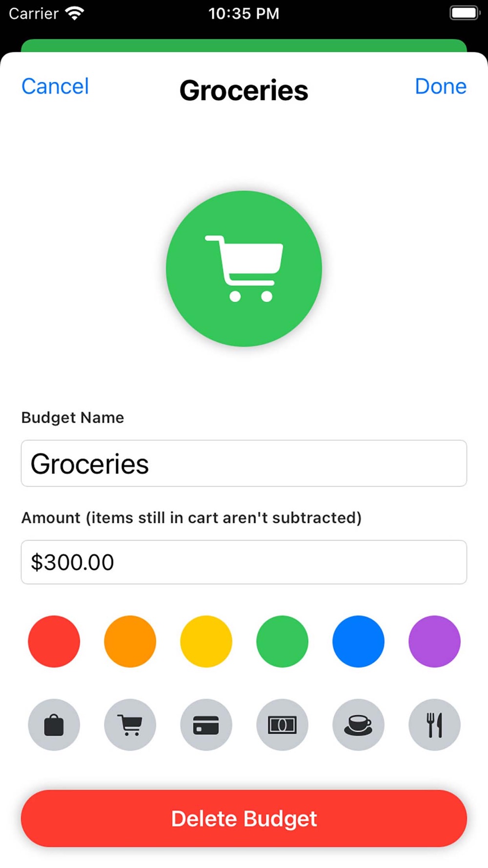Tap the Wi-Fi status icon
488x868 pixels.
coord(75,13)
